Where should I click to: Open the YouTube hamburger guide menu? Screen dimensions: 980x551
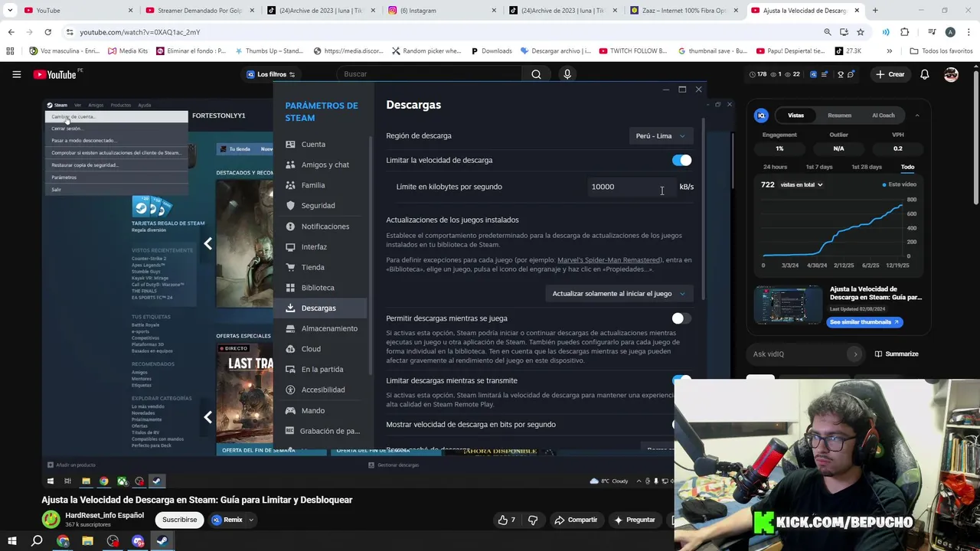point(16,74)
